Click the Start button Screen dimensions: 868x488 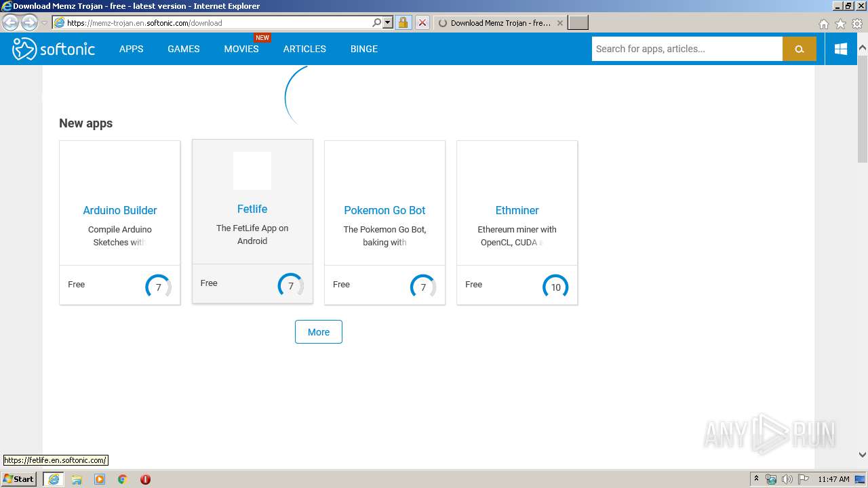pos(19,479)
